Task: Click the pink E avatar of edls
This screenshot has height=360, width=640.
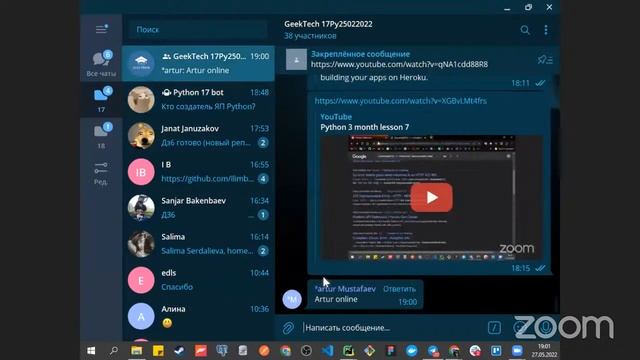Action: tap(141, 280)
